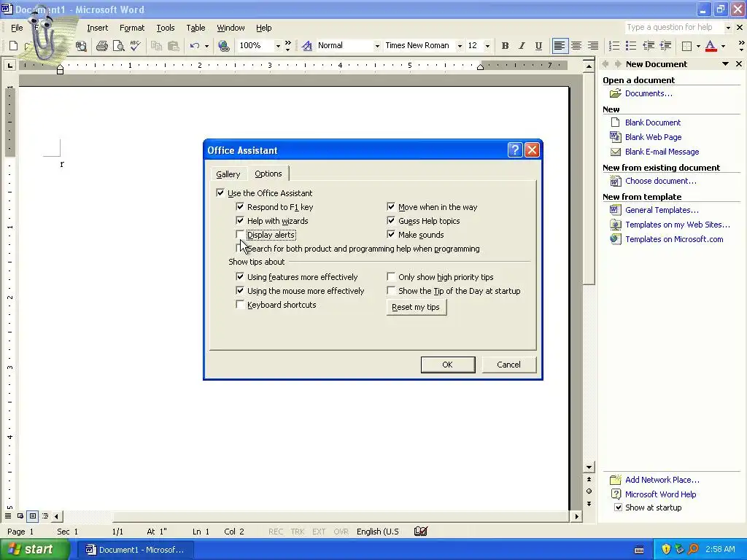This screenshot has height=560, width=747.
Task: Open the font size 12 dropdown
Action: point(487,46)
